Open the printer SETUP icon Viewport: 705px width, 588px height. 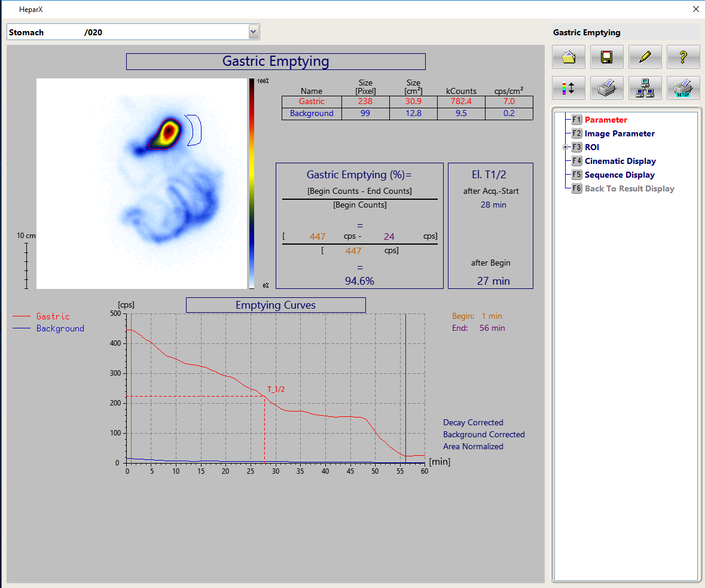tap(683, 88)
